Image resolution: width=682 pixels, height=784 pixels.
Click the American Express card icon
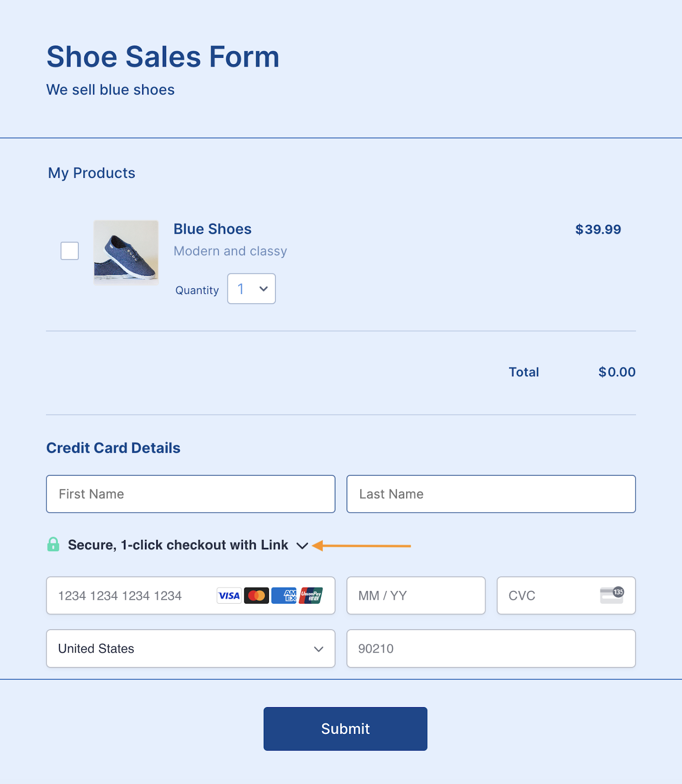tap(284, 595)
